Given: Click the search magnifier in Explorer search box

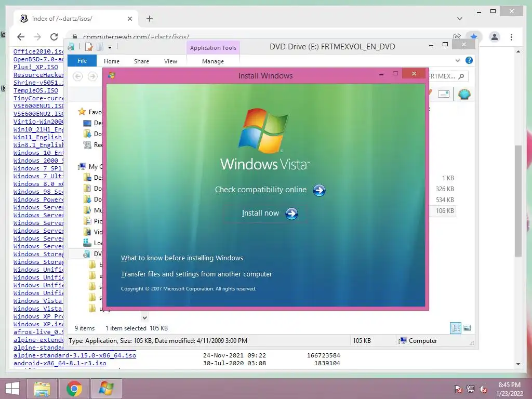Looking at the screenshot, I should (461, 76).
